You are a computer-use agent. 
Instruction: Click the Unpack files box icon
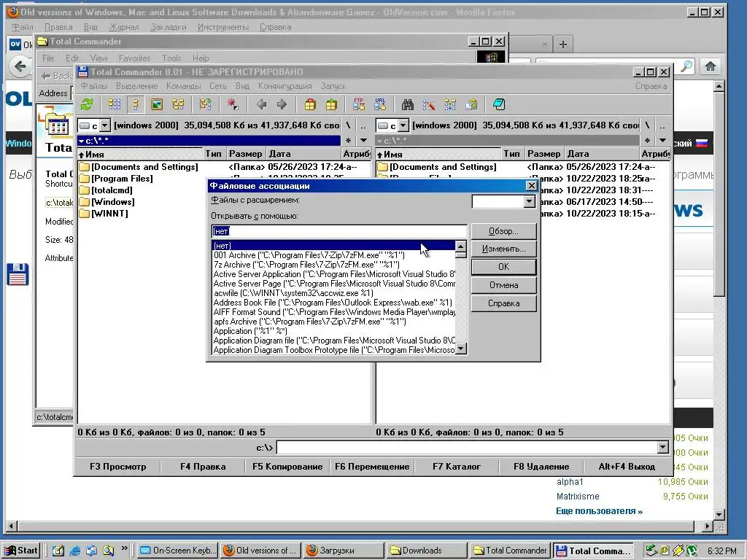(x=331, y=104)
